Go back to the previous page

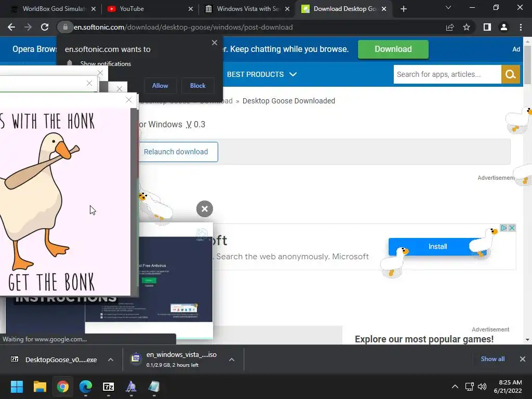[11, 27]
